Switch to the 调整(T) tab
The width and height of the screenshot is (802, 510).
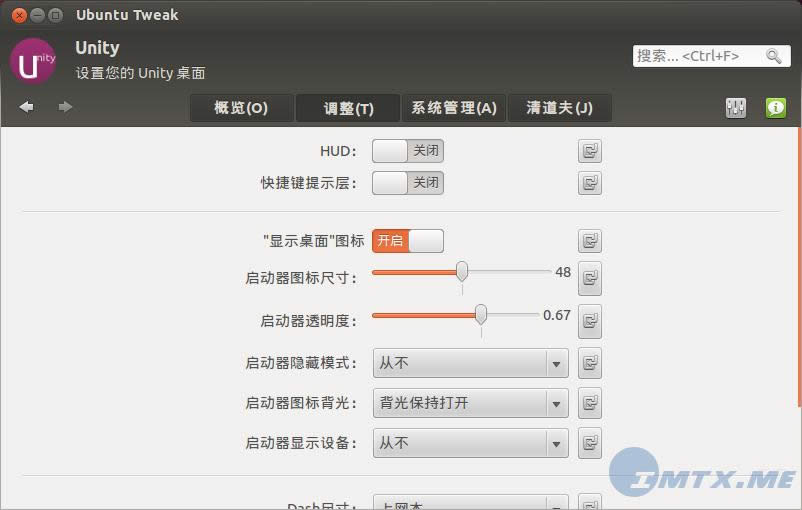click(348, 108)
